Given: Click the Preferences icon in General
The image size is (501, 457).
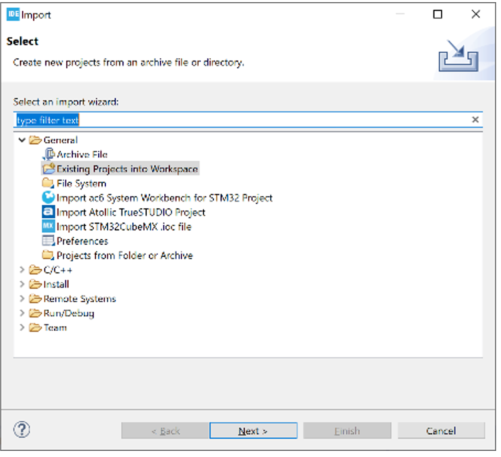Looking at the screenshot, I should [48, 241].
